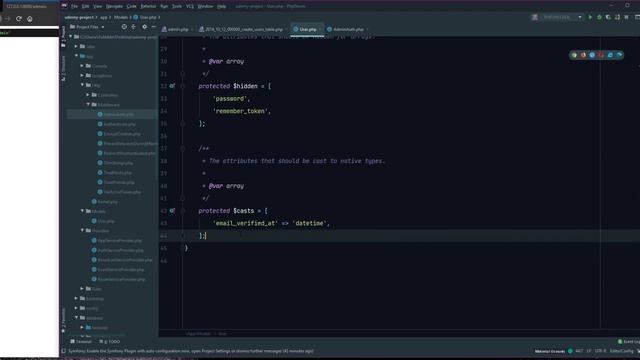This screenshot has height=360, width=640.
Task: Open in Chrome browser icon
Action: (x=574, y=55)
